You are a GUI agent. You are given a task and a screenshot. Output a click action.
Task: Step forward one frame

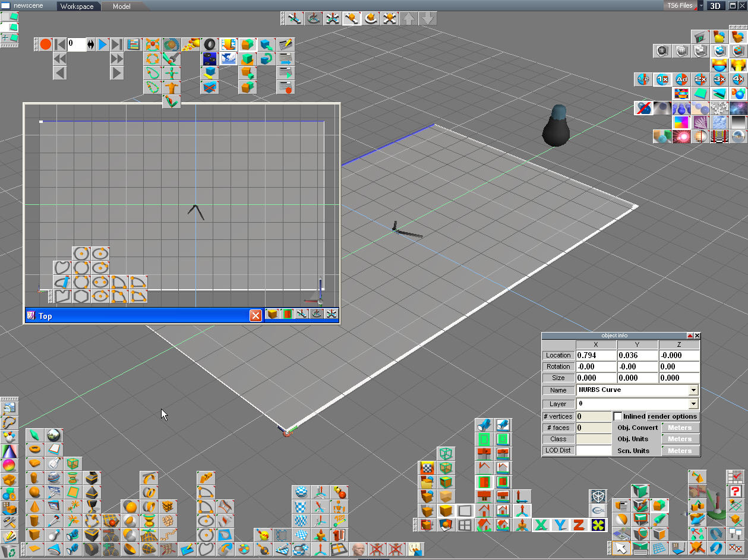[117, 73]
